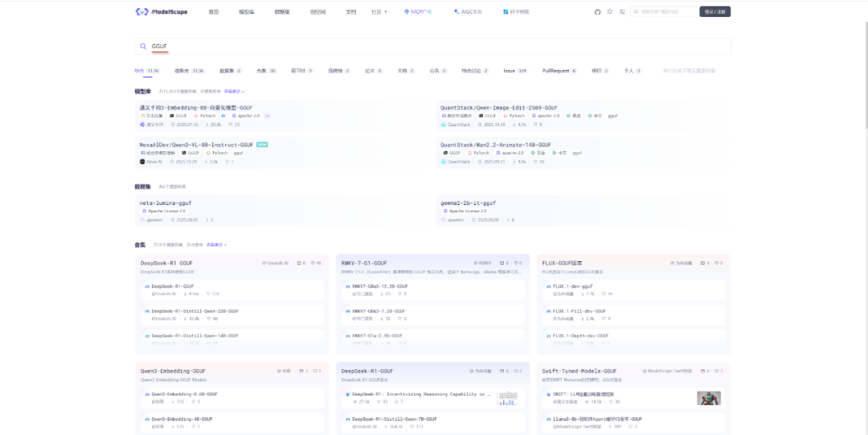
Task: Open the FLUX-GGUF版本 collection title
Action: tap(561, 263)
